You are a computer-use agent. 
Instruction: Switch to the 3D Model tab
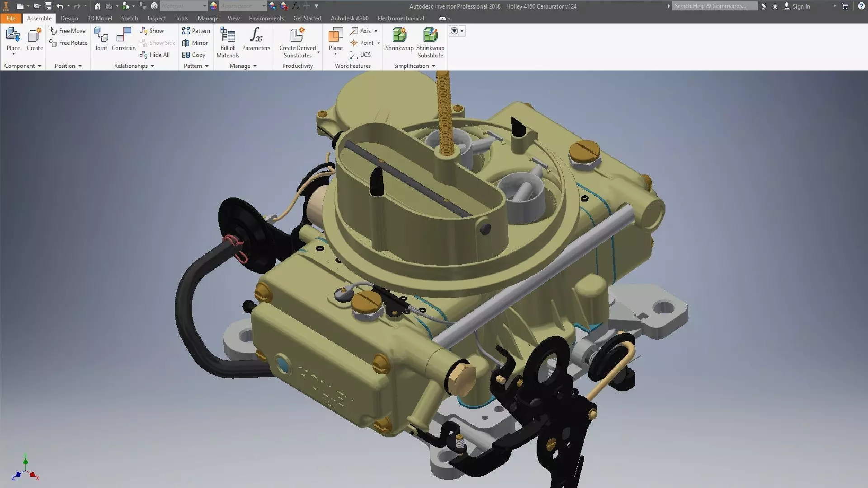tap(99, 18)
